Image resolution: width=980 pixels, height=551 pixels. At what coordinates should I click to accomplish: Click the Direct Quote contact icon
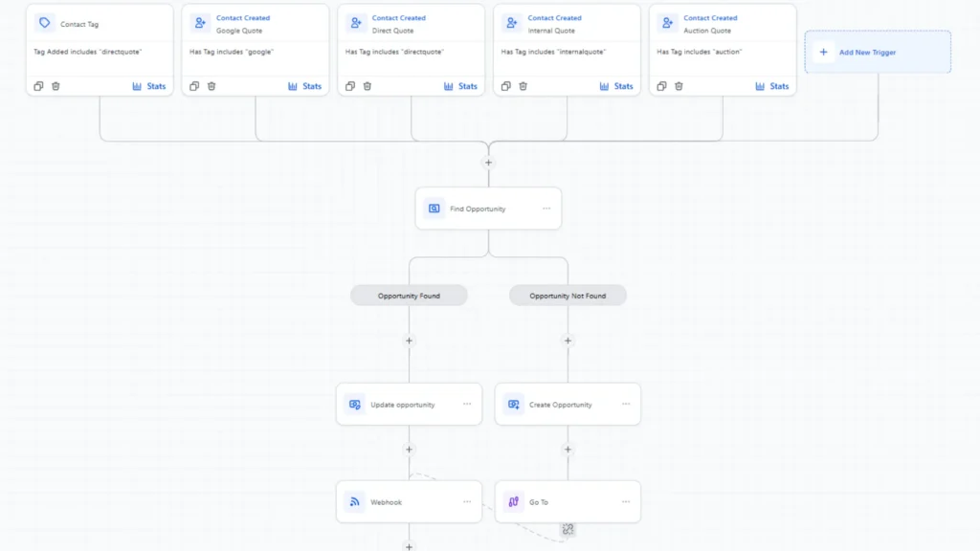tap(356, 23)
